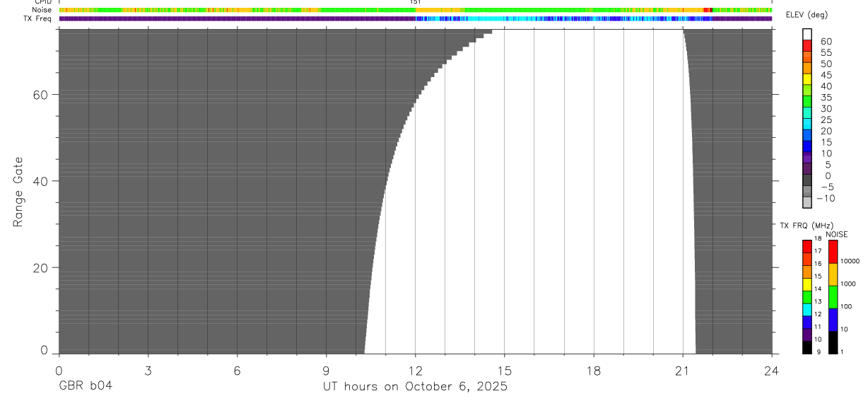Screen dimensions: 868x401
Task: Click the cyan segment of TX FRQ colorbar
Action: 807,310
